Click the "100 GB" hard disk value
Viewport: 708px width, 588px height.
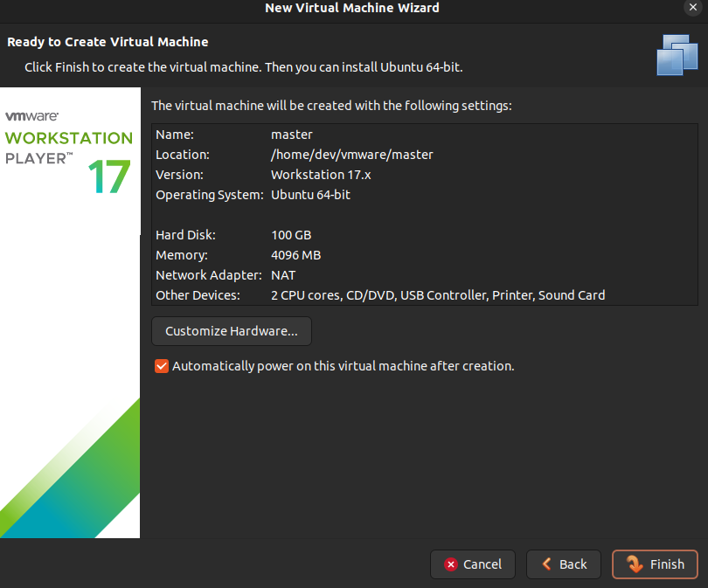291,235
